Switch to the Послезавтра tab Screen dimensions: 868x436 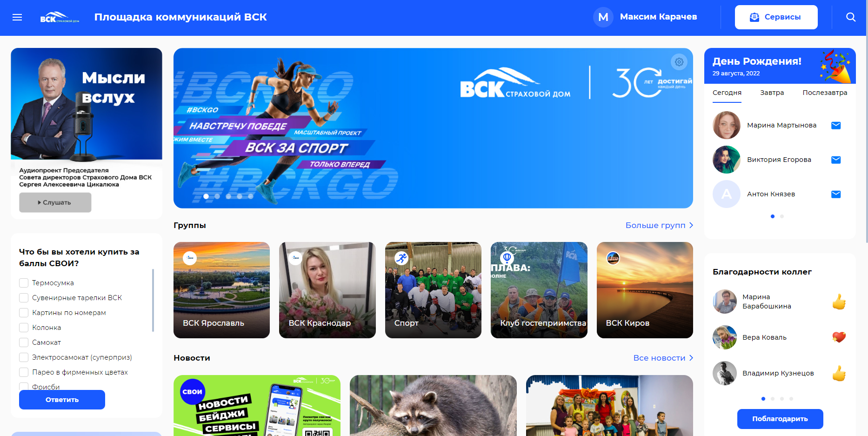825,93
